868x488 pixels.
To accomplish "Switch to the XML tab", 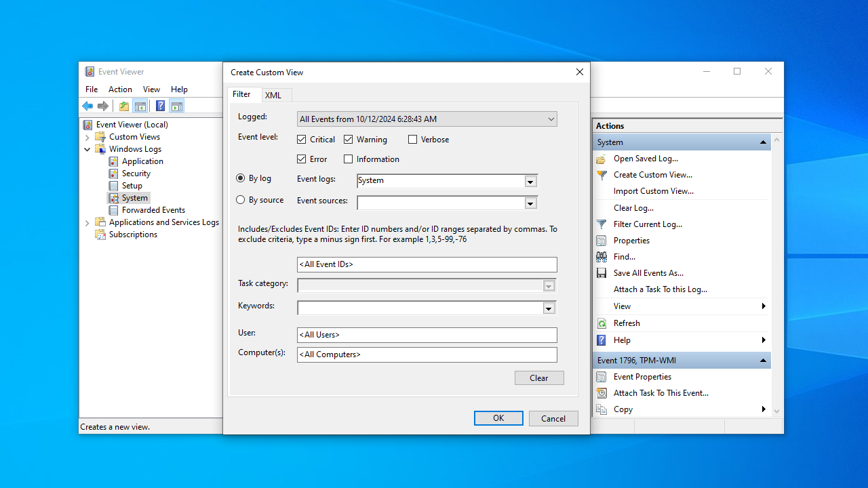I will tap(273, 96).
